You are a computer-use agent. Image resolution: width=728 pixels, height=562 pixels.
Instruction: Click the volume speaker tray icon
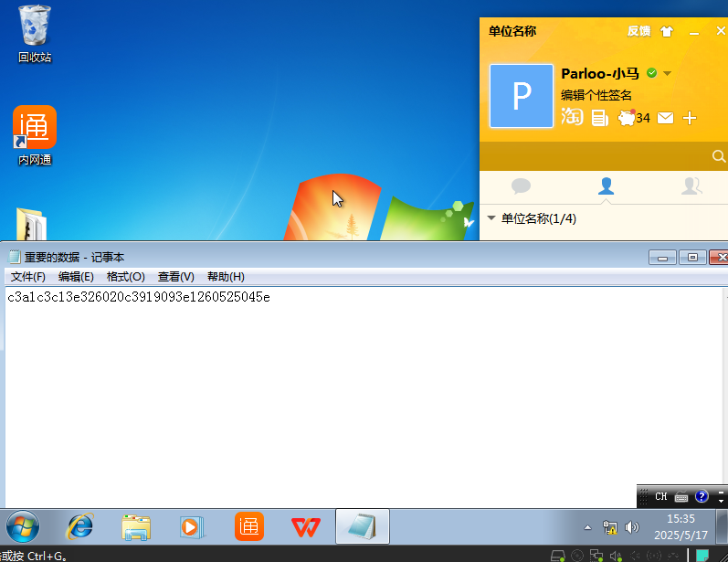pos(631,527)
